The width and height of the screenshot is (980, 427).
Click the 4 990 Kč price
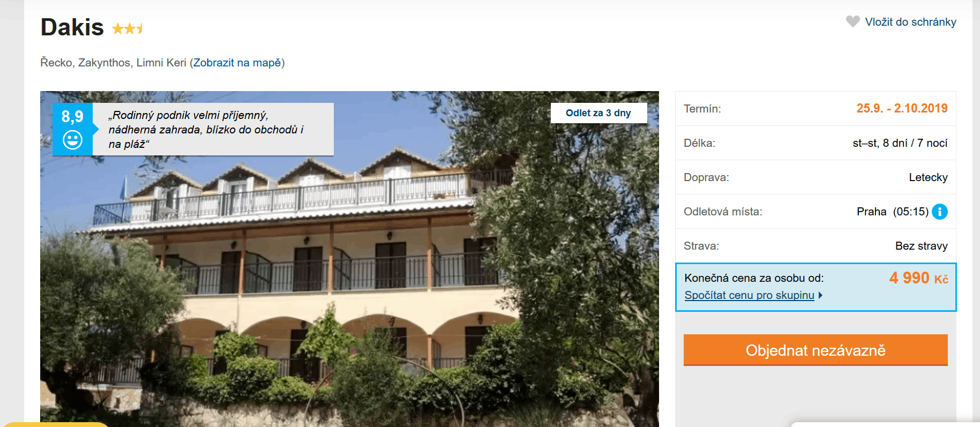click(x=918, y=278)
